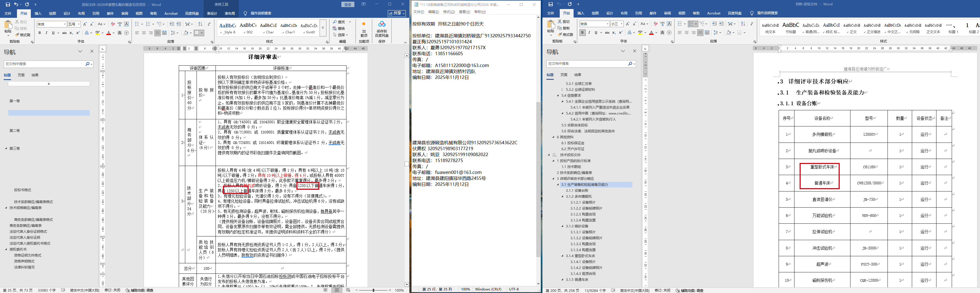Click superscript icon in the right Word window
980x293 pixels.
(621, 33)
